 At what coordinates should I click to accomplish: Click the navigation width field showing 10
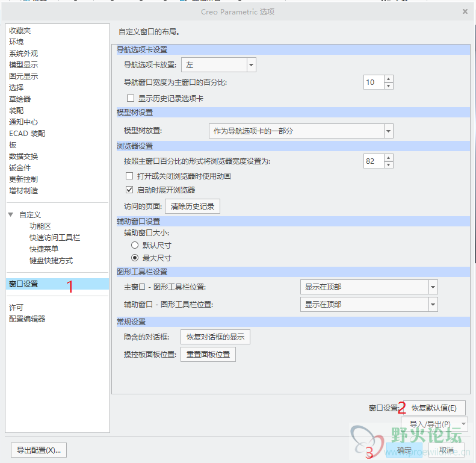click(374, 82)
